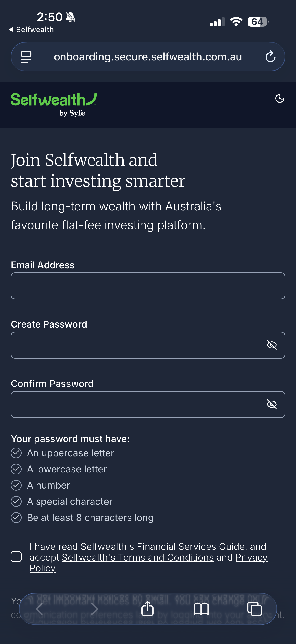This screenshot has width=296, height=644.
Task: Open the Safari tabs overview icon
Action: click(254, 609)
